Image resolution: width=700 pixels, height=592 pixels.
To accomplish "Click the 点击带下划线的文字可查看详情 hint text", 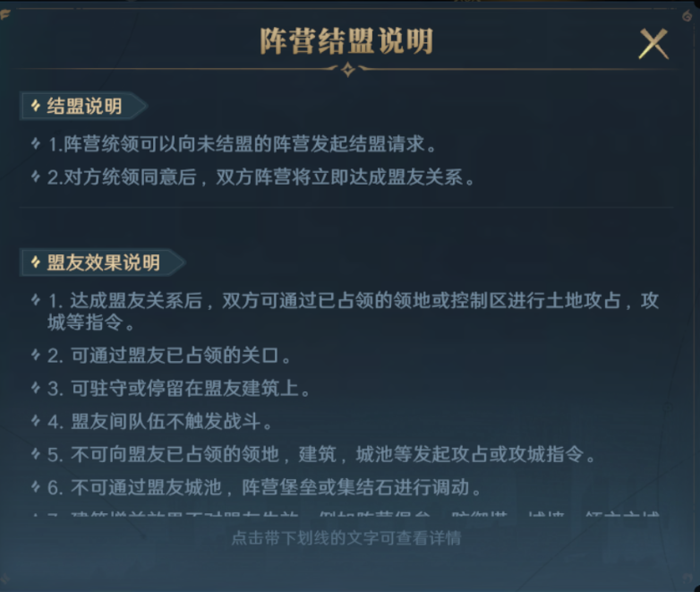I will click(346, 538).
